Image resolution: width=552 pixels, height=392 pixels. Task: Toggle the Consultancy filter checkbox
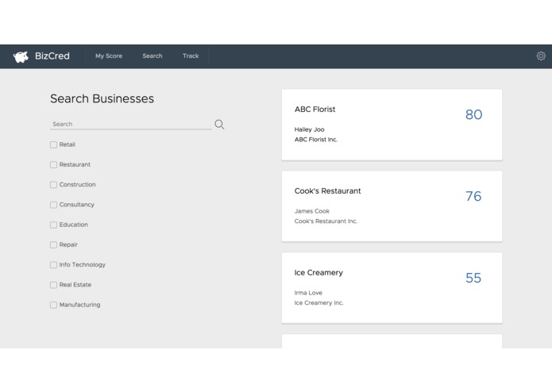click(53, 205)
